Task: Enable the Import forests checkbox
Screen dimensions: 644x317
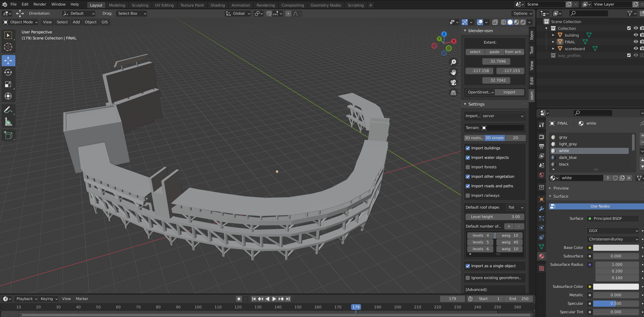Action: coord(468,167)
